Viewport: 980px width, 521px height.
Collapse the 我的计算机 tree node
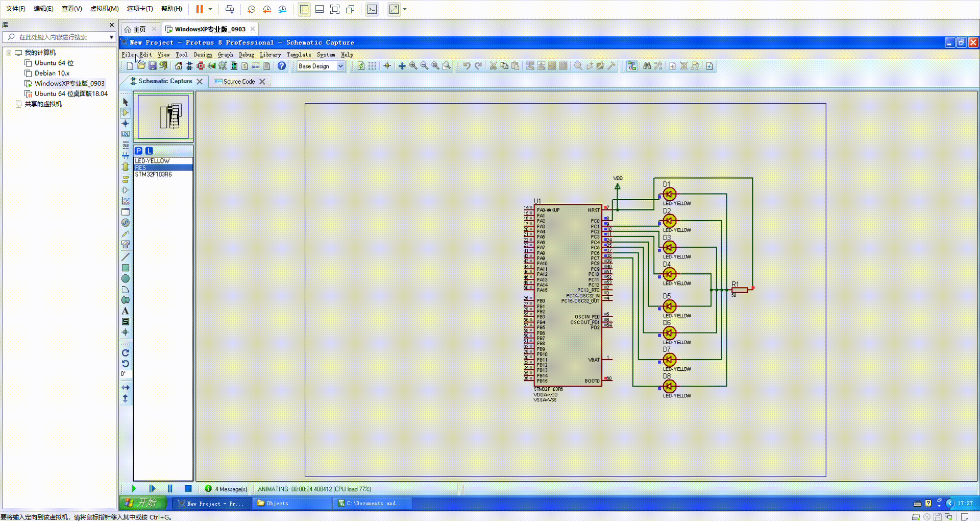click(9, 52)
